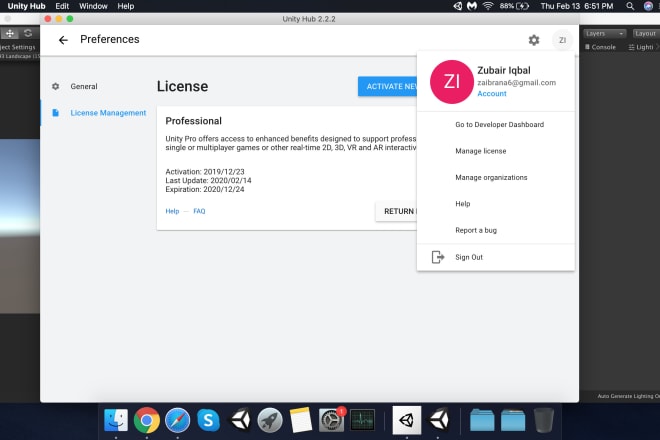The image size is (660, 440).
Task: Open the FAQ link in license card
Action: point(199,211)
